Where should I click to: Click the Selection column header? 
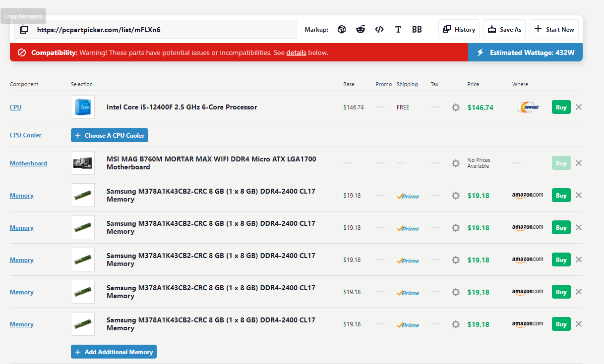82,84
